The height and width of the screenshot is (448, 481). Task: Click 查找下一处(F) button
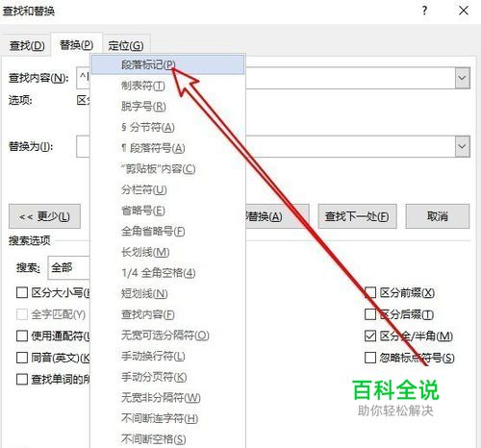tap(357, 216)
